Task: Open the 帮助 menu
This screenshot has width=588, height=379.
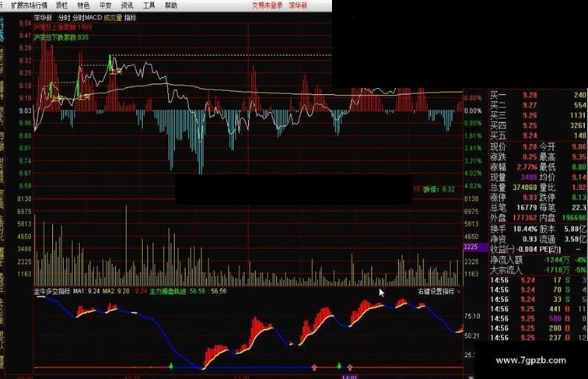Action: [171, 5]
